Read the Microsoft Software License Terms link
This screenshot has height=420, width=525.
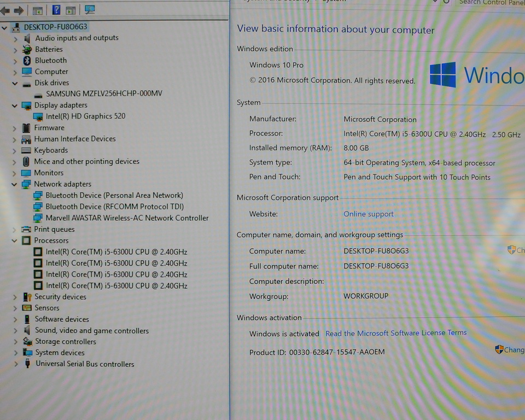[x=396, y=333]
